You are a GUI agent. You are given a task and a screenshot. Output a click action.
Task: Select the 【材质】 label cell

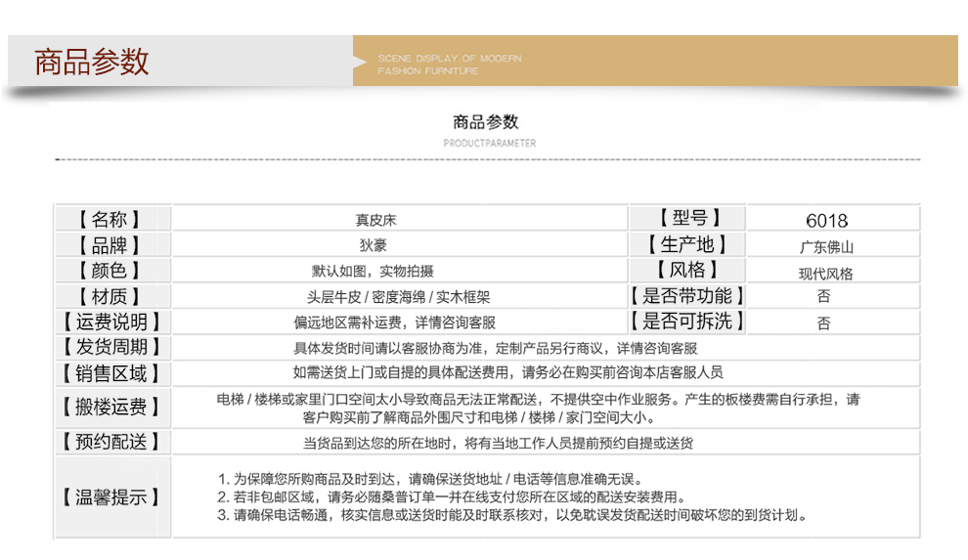click(x=112, y=297)
